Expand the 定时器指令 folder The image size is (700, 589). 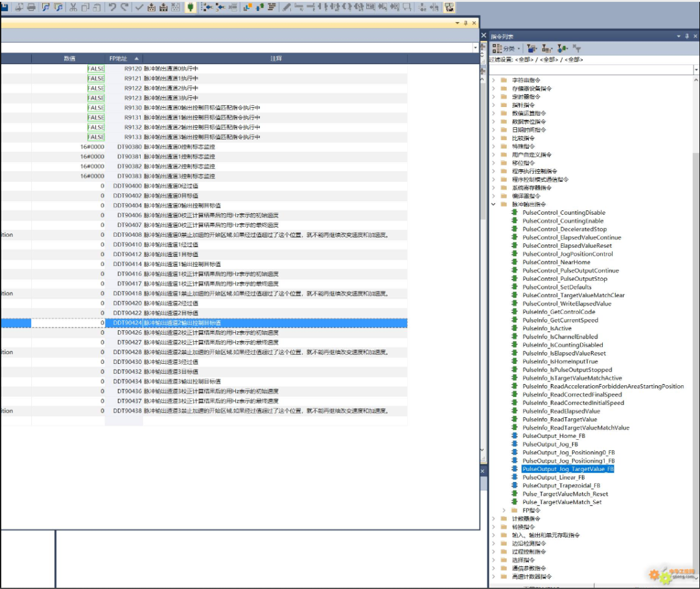(x=494, y=97)
